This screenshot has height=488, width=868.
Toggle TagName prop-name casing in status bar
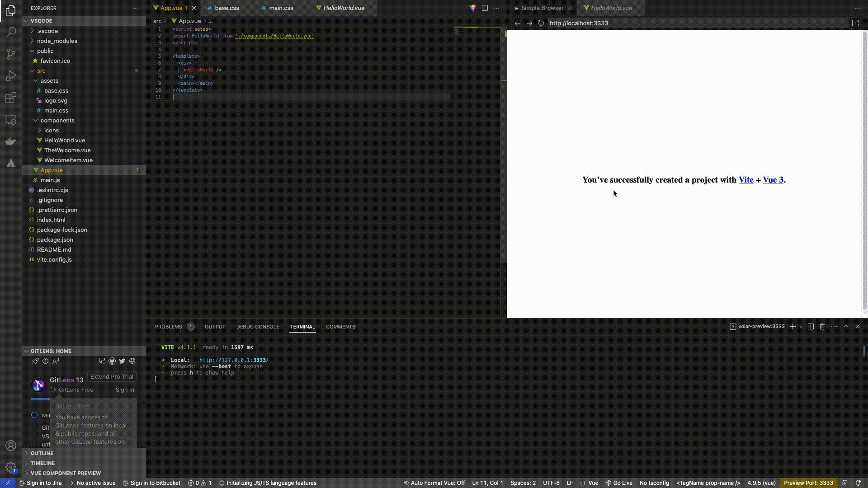click(x=708, y=483)
